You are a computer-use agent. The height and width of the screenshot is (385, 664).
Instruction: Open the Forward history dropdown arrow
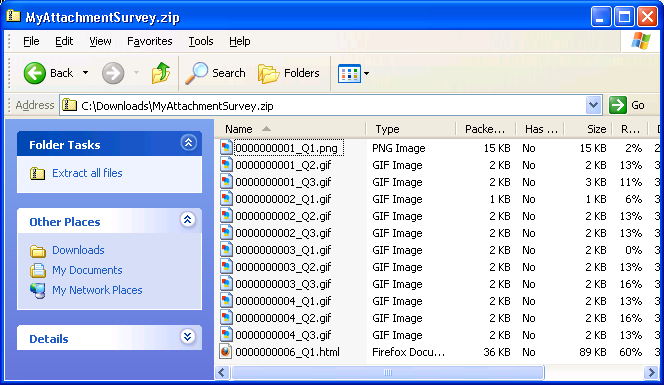(x=136, y=73)
